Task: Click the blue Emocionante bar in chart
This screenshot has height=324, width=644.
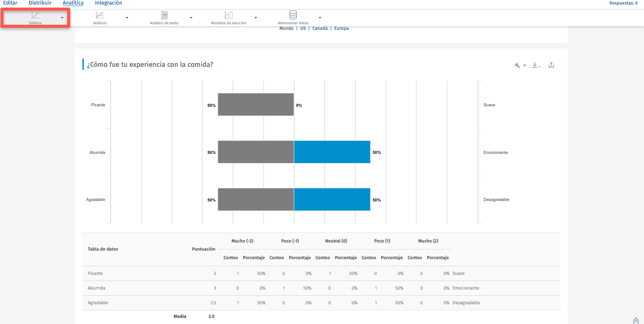Action: coord(332,152)
